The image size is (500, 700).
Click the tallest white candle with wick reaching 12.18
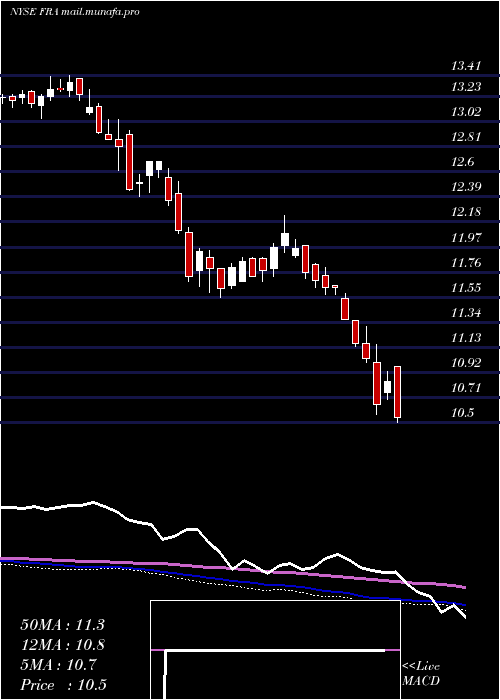[x=285, y=234]
